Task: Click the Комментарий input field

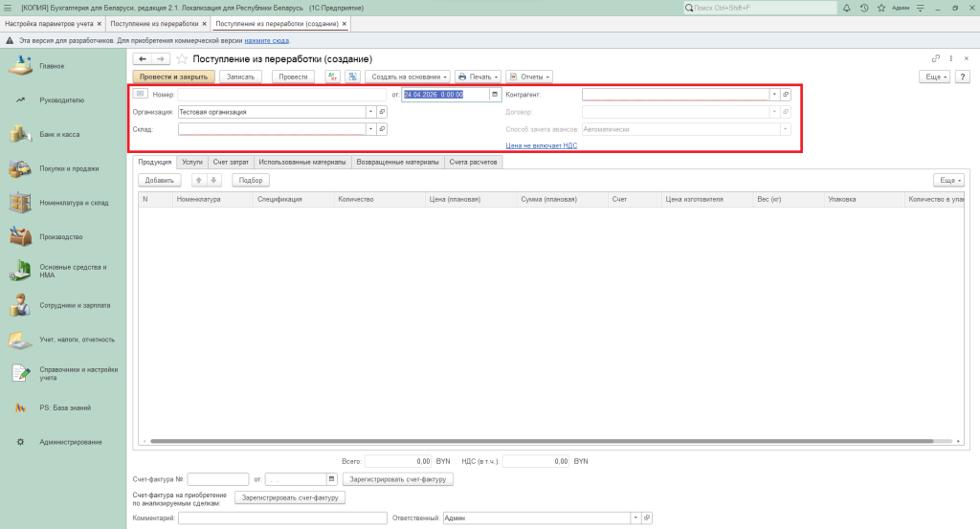Action: [x=281, y=518]
